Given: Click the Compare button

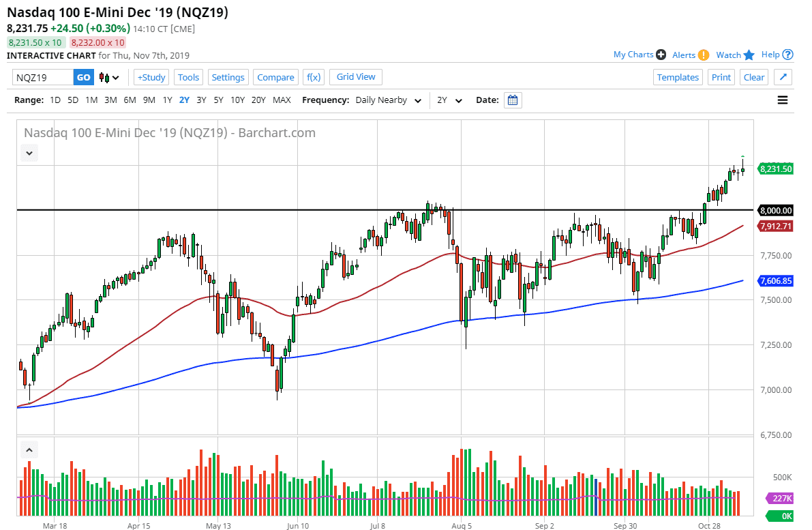Looking at the screenshot, I should pyautogui.click(x=275, y=77).
